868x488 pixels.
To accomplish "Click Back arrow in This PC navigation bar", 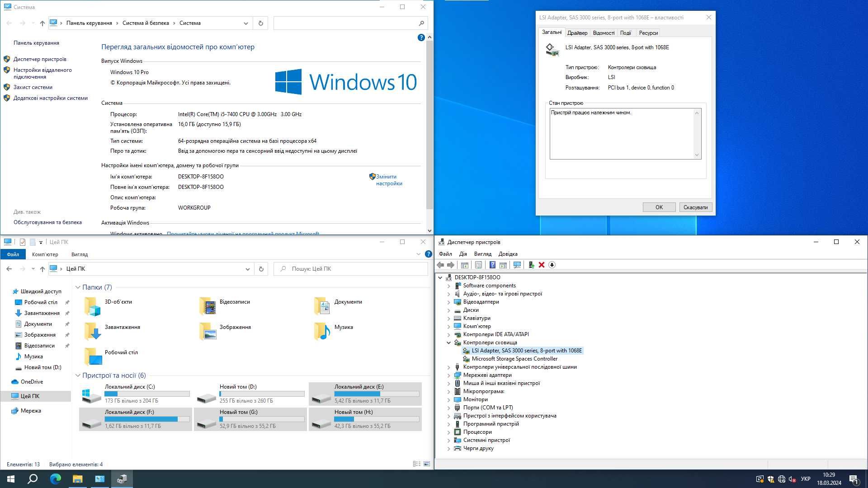I will point(9,269).
